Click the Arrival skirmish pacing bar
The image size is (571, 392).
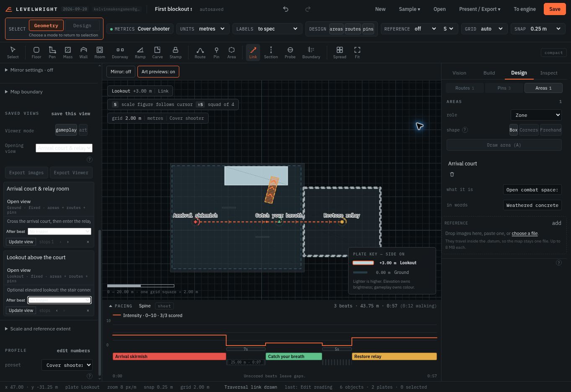tap(169, 356)
